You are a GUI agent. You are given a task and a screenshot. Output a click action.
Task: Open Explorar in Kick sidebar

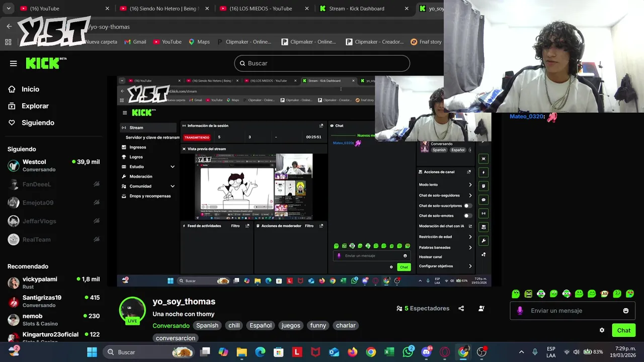pyautogui.click(x=35, y=106)
